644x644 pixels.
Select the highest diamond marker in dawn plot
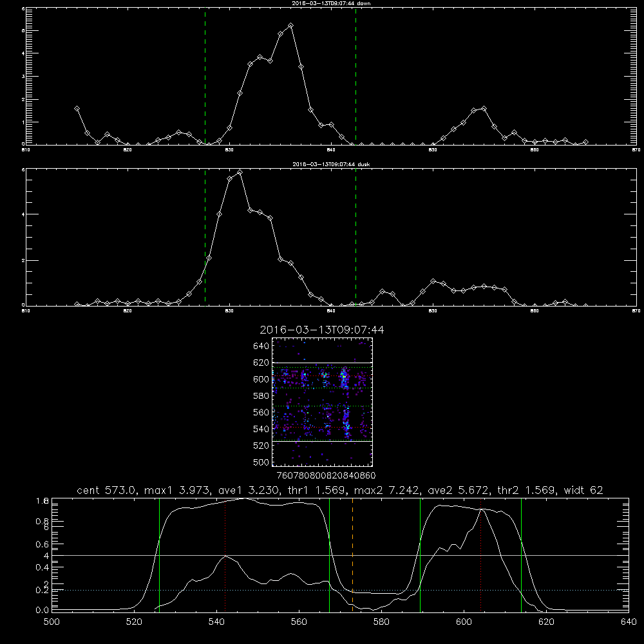[291, 26]
